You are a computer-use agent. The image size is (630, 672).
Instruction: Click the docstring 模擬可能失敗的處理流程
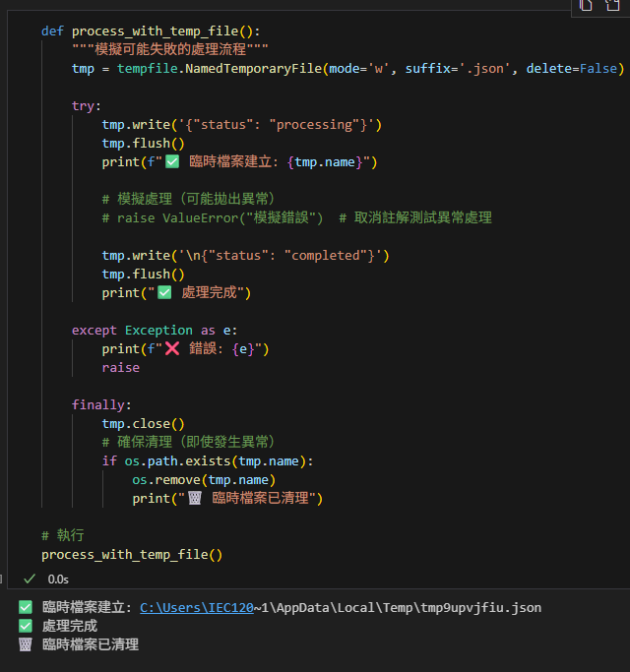click(x=170, y=49)
